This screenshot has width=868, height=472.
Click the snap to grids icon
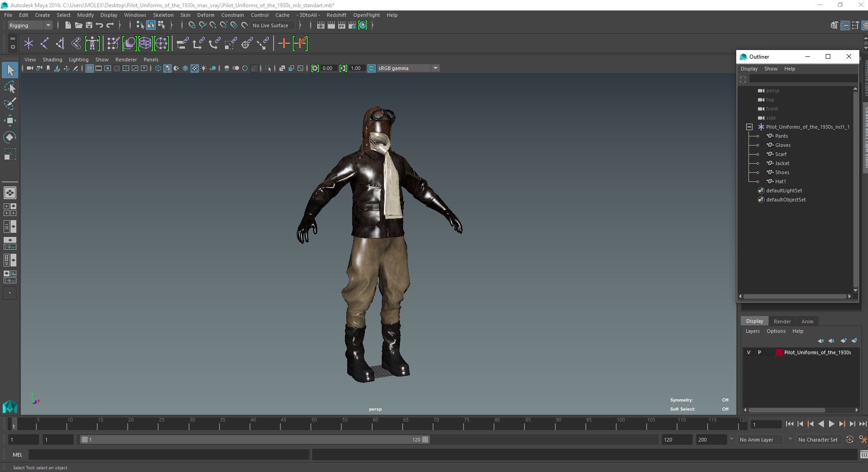point(192,25)
